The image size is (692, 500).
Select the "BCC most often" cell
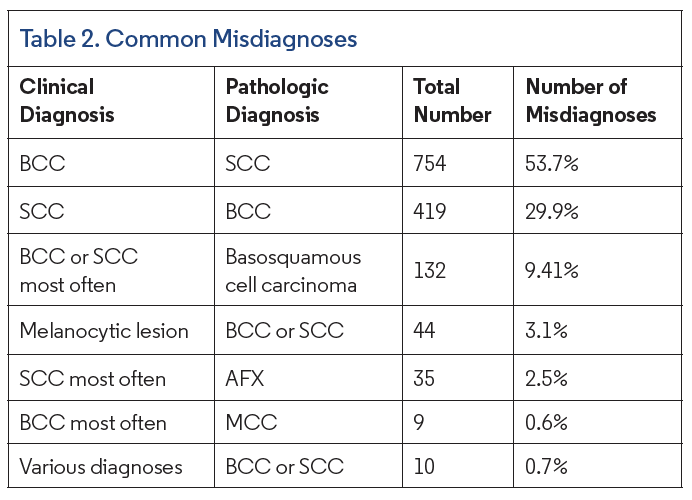click(92, 423)
